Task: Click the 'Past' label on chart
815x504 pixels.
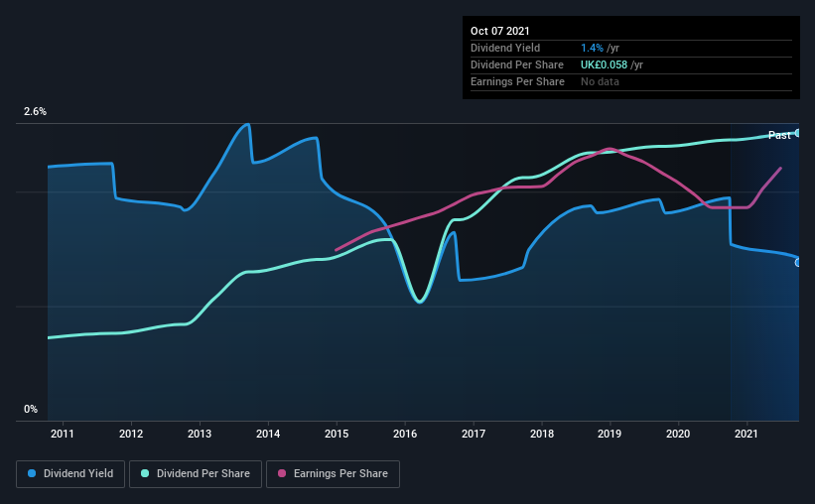Action: 779,135
